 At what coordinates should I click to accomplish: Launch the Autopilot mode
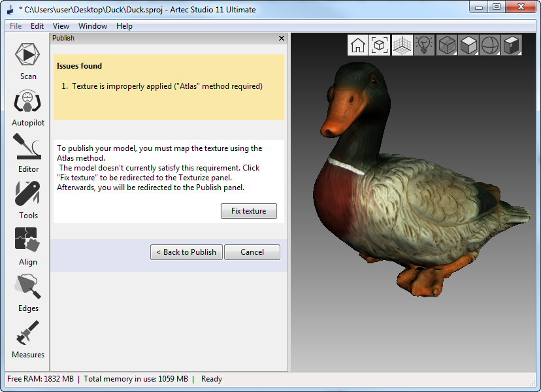[x=27, y=108]
